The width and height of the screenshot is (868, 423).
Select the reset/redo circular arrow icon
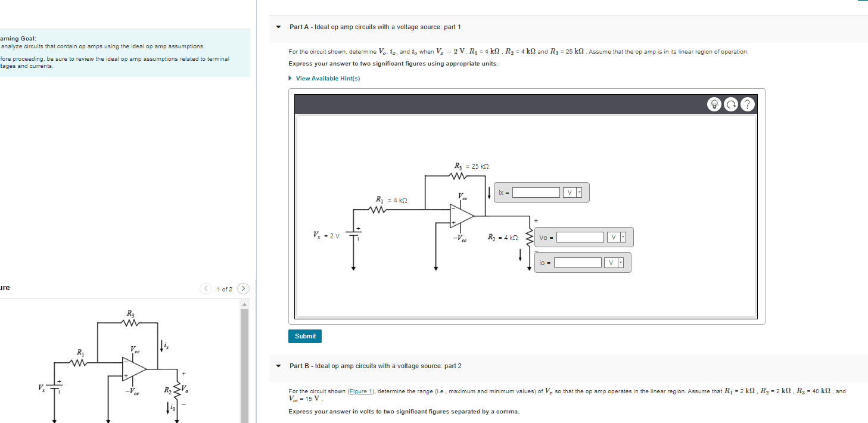731,104
